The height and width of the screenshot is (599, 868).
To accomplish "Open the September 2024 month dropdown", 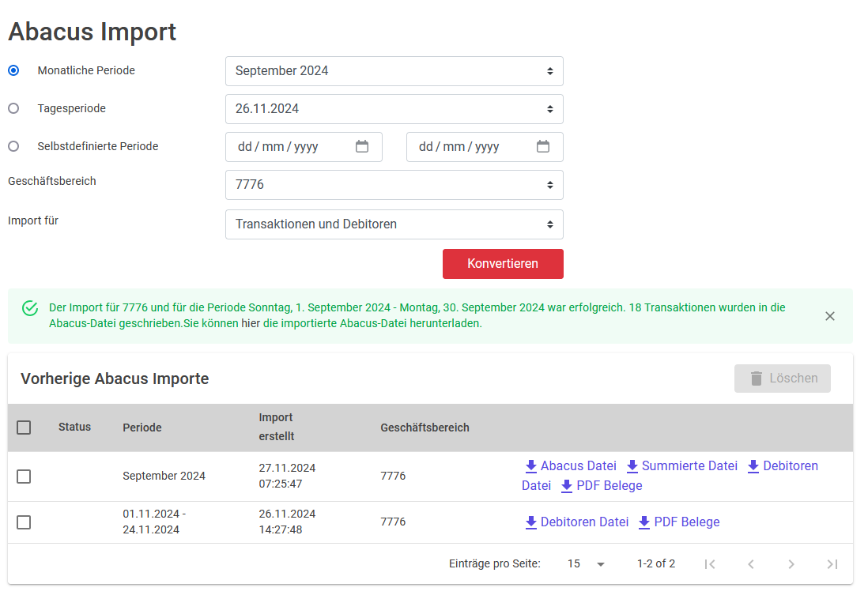I will pyautogui.click(x=394, y=71).
